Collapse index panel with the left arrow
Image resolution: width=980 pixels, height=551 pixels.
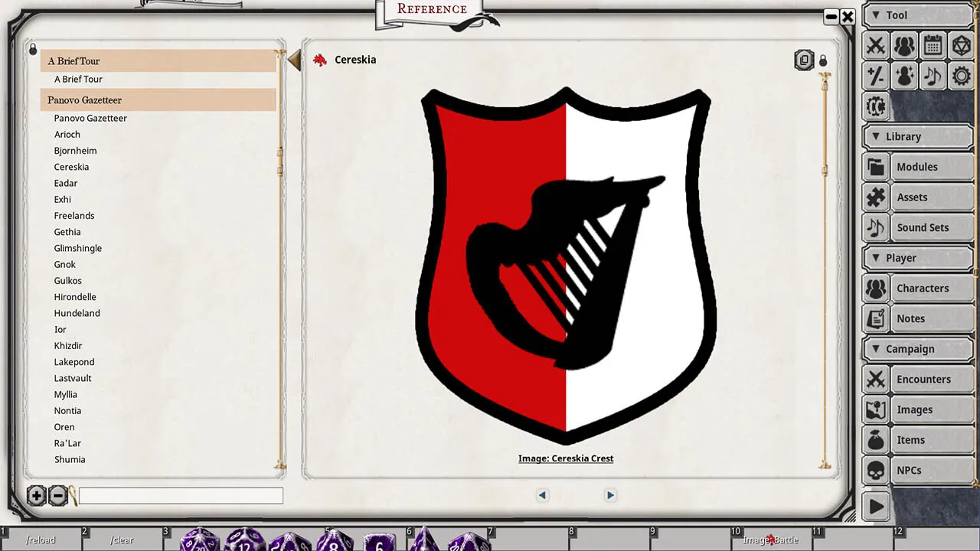pyautogui.click(x=294, y=60)
